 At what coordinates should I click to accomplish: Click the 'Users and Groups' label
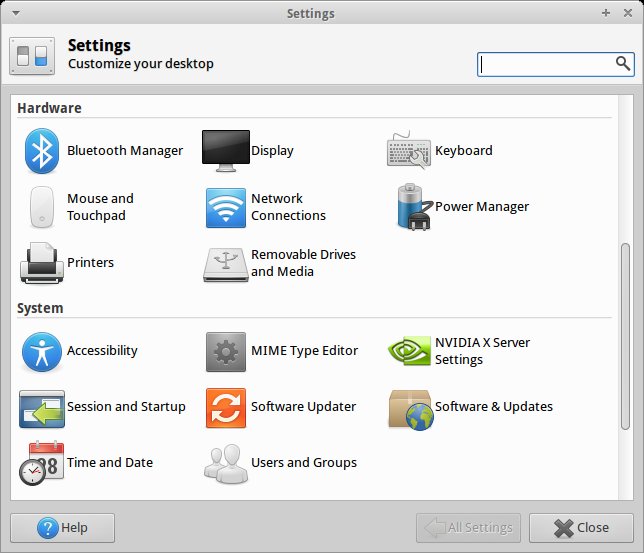(x=304, y=463)
